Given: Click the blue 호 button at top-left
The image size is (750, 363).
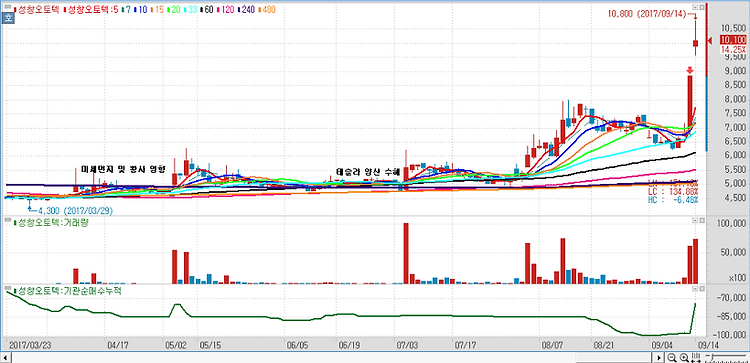Looking at the screenshot, I should pyautogui.click(x=8, y=19).
